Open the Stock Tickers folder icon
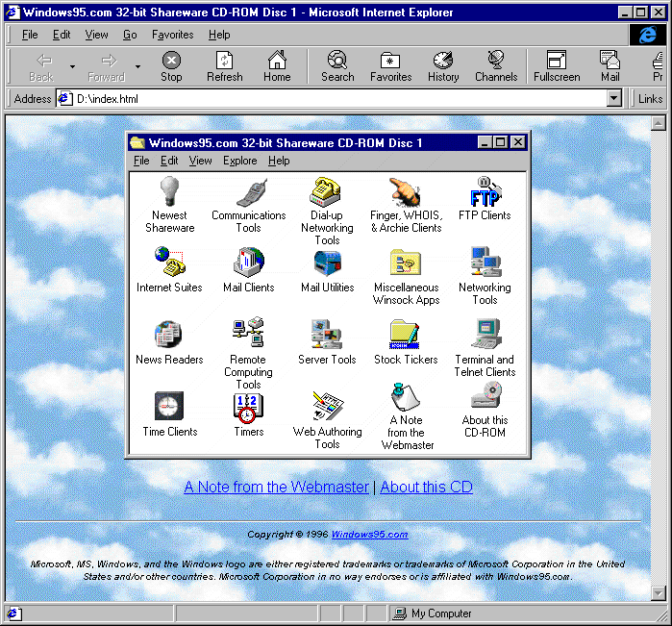 (405, 334)
